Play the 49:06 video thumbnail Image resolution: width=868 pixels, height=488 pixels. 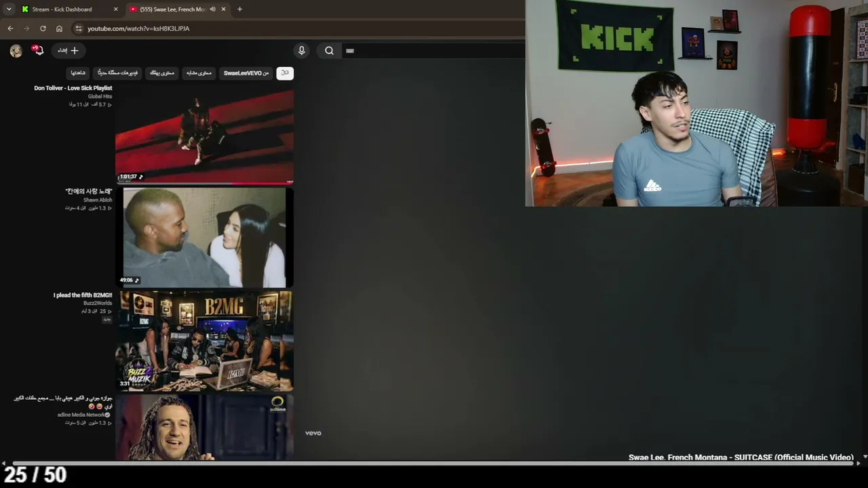tap(204, 237)
